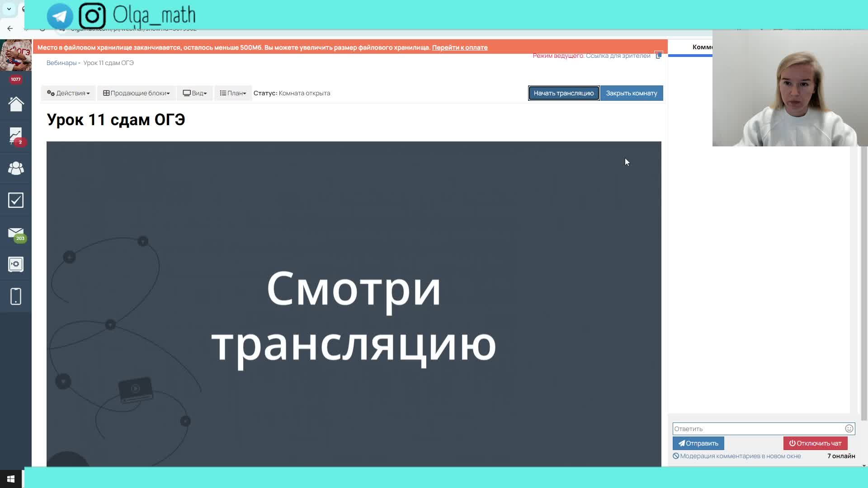Expand the Вид dropdown
868x488 pixels.
[x=195, y=93]
